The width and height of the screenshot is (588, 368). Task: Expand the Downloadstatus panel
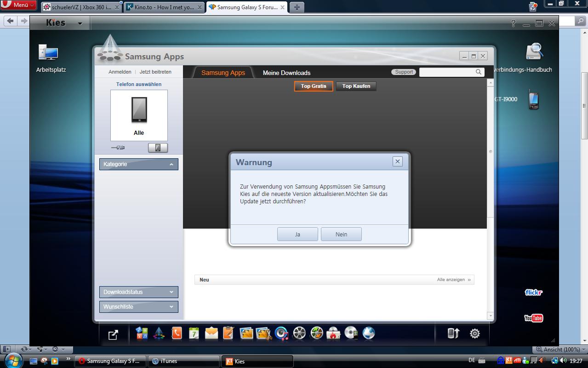point(138,292)
